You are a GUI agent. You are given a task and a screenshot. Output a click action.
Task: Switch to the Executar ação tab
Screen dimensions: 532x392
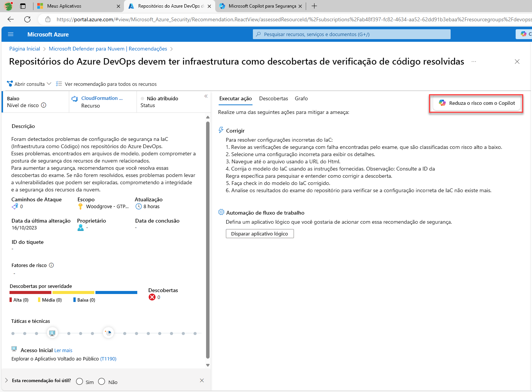pos(235,98)
